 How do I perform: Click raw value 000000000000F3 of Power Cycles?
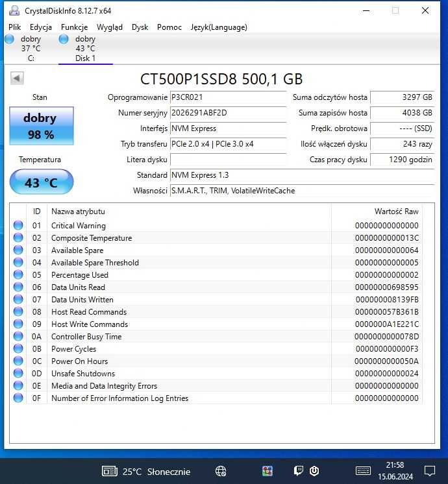coord(387,349)
